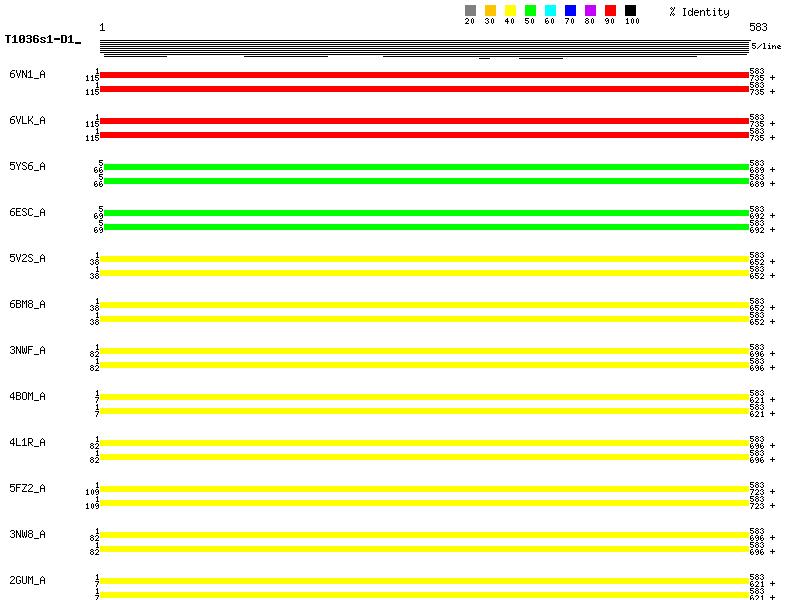Select the 5FZ2_A hit label
The image size is (800, 600).
click(x=27, y=489)
